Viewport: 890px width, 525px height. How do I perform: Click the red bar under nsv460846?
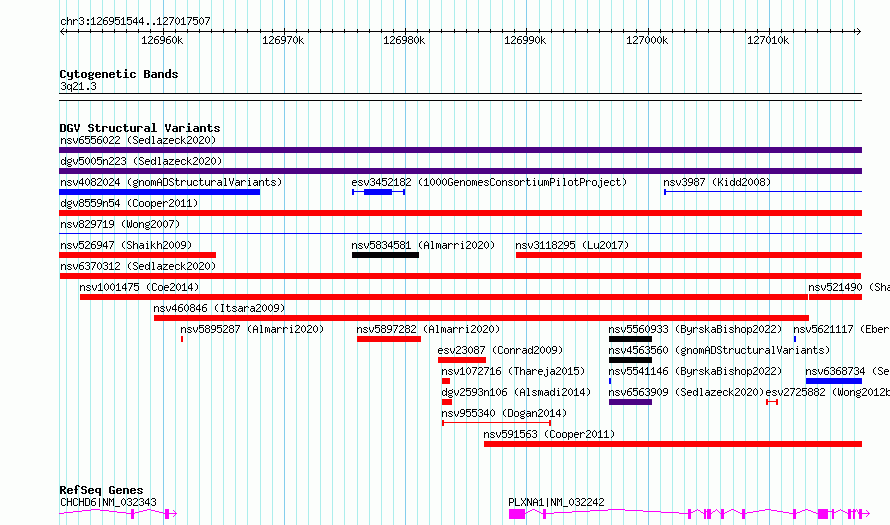point(481,318)
